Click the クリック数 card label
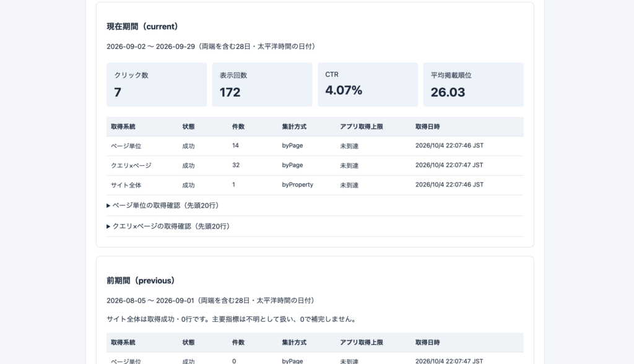 131,76
